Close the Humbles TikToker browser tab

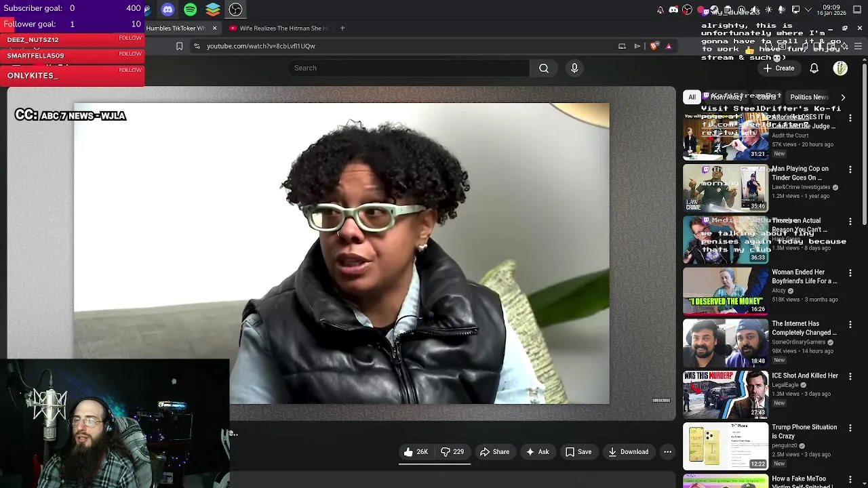pos(214,28)
